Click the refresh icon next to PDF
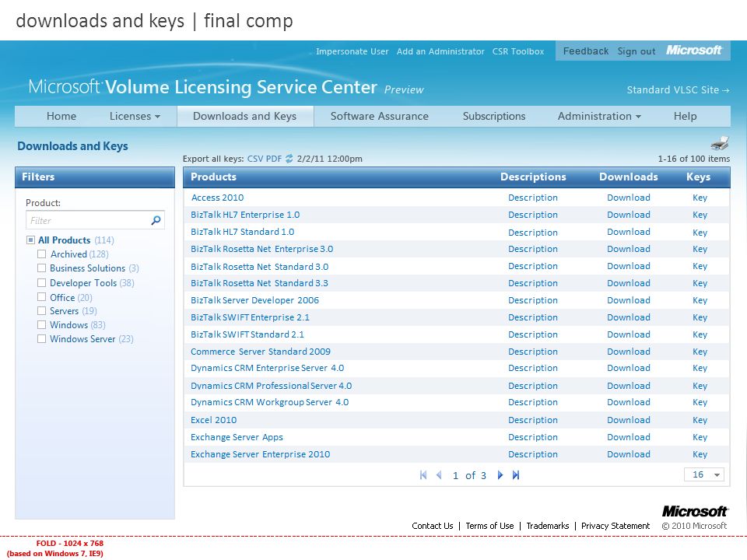The width and height of the screenshot is (747, 560). coord(289,159)
